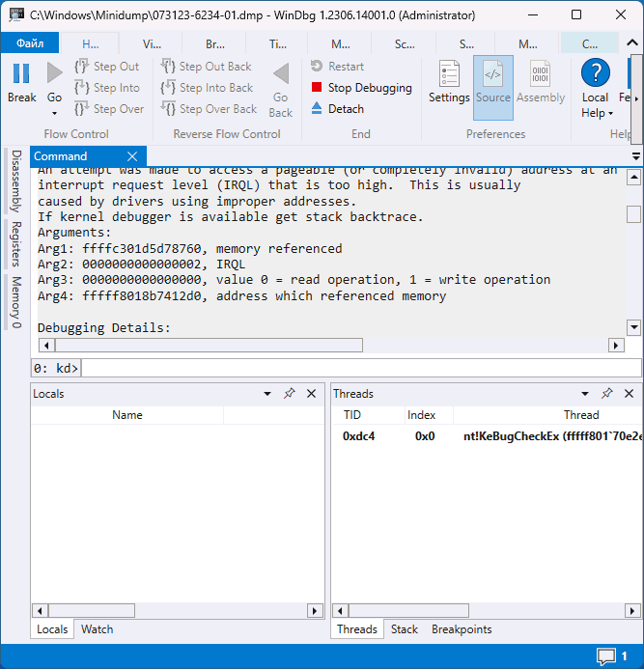This screenshot has height=669, width=644.
Task: Click command output scroll down arrow
Action: tap(633, 327)
